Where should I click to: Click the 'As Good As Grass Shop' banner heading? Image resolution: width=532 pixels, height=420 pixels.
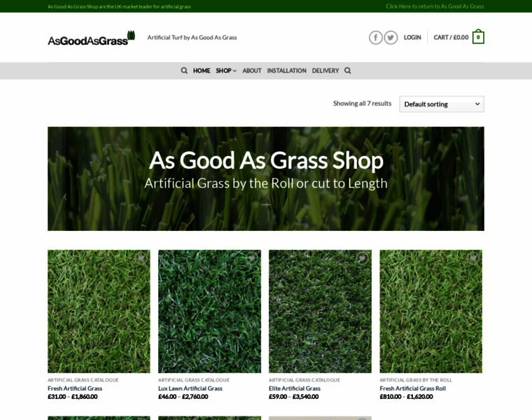(266, 160)
